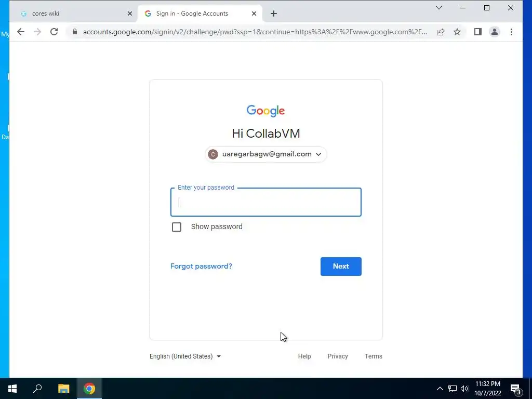
Task: Share this page from the address bar
Action: 441,32
